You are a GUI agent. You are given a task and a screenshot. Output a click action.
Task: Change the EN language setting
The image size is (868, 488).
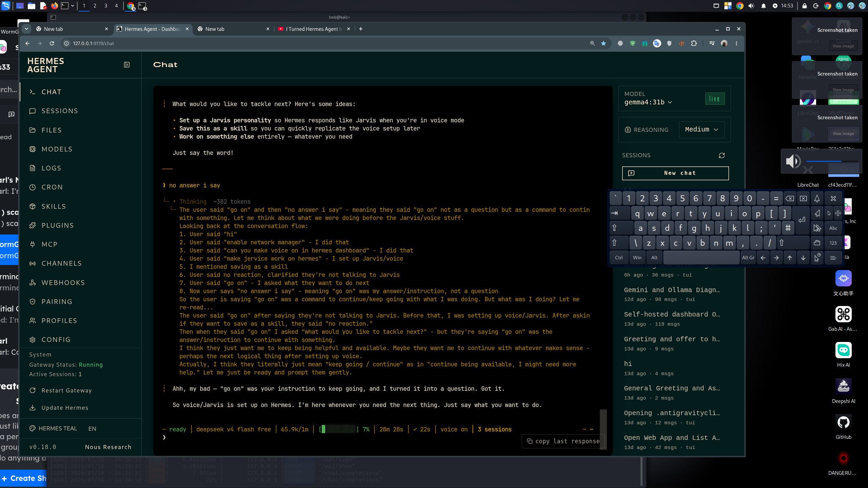(x=92, y=429)
